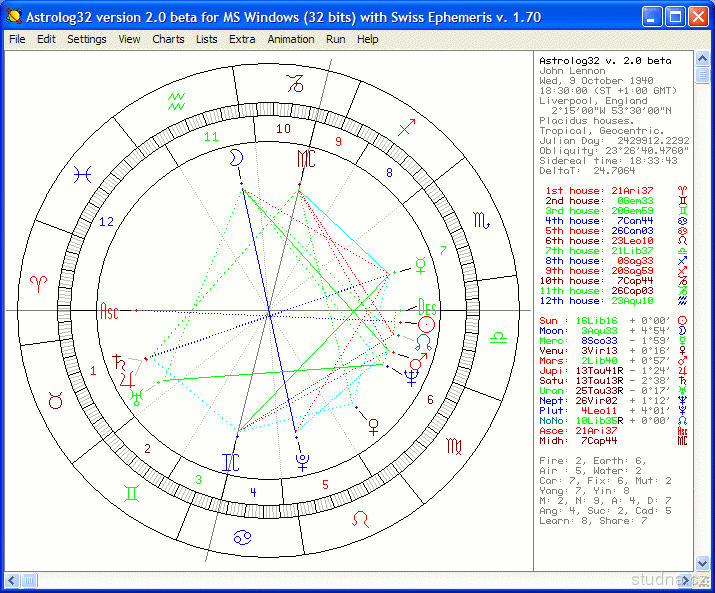Open the File menu
This screenshot has width=715, height=593.
(17, 39)
